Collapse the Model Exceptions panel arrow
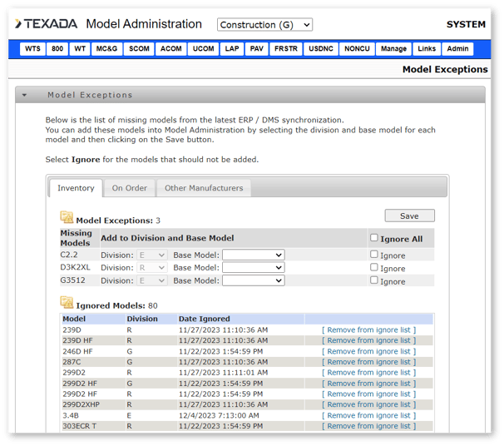Screen dimensions: 504x446 click(x=25, y=96)
